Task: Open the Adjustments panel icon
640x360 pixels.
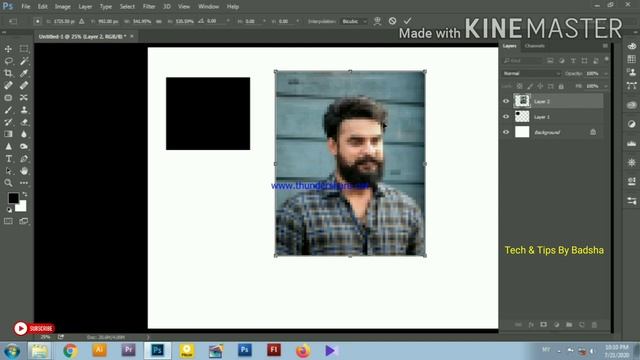Action: click(631, 124)
